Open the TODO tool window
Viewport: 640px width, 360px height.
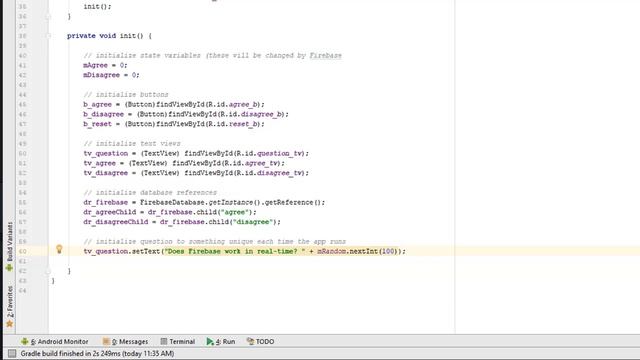tap(260, 342)
